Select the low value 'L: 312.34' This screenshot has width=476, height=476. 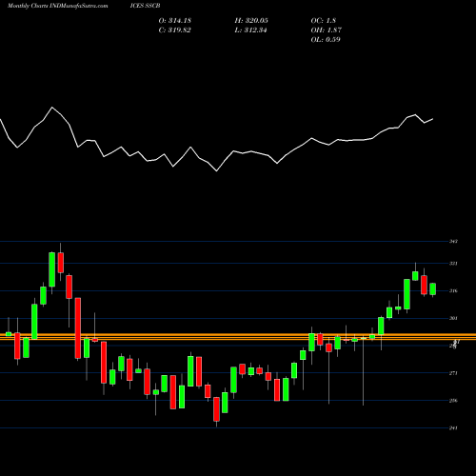[x=250, y=30]
